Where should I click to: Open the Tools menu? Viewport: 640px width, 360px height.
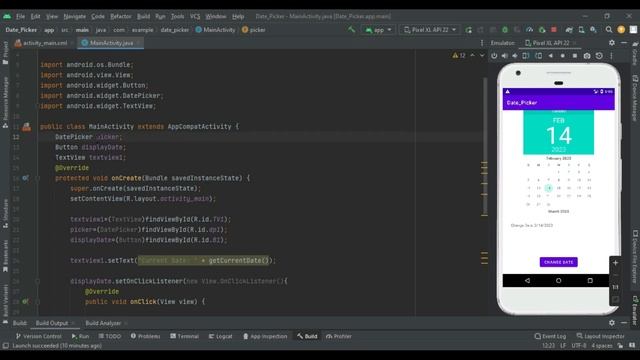[178, 16]
